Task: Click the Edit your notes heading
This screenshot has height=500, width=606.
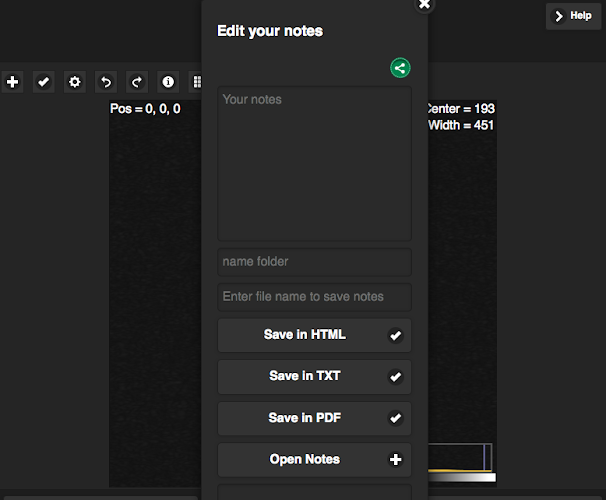Action: click(x=270, y=31)
